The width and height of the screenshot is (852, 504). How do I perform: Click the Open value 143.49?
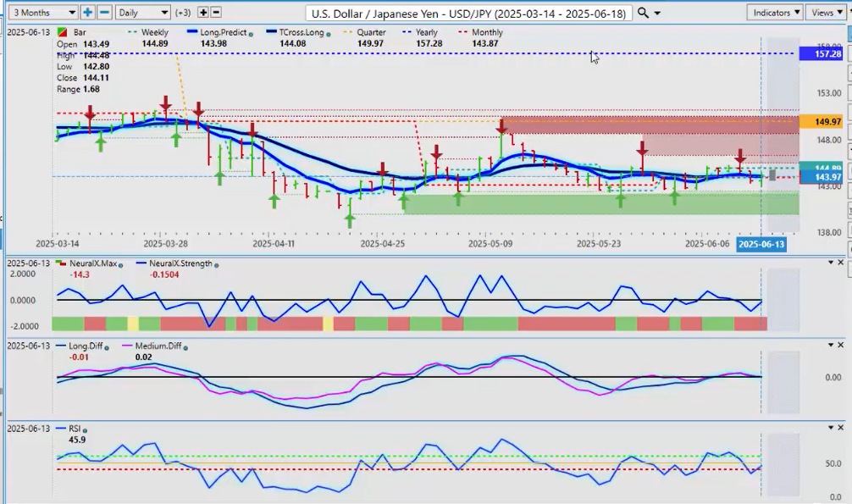point(97,44)
